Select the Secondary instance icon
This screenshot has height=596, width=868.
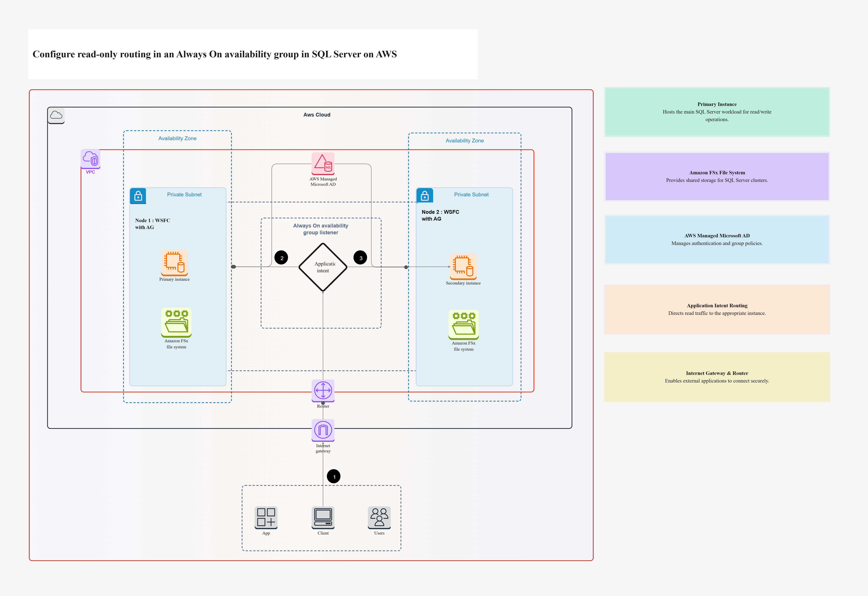tap(463, 267)
